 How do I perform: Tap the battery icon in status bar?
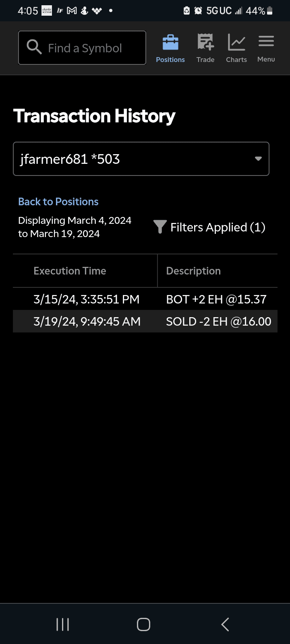[270, 11]
